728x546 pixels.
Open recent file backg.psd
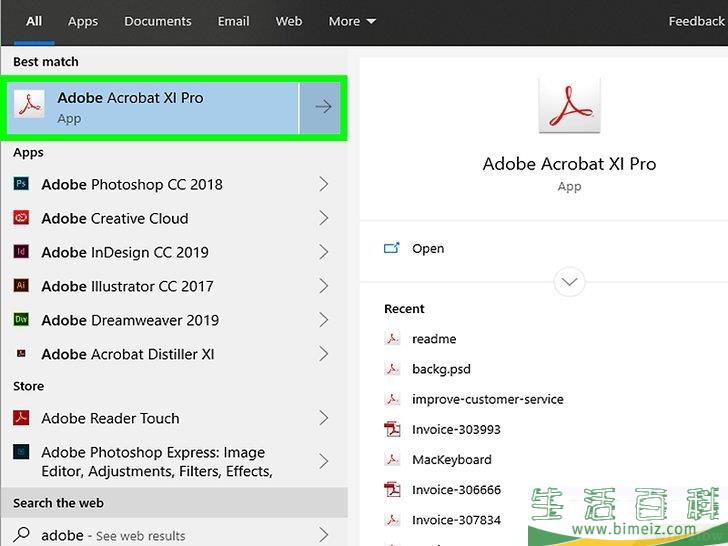click(x=442, y=369)
